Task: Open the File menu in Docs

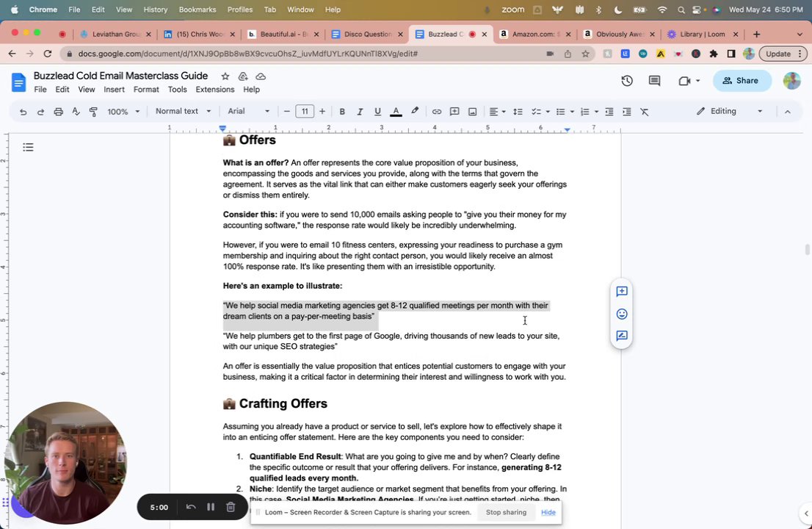Action: pos(40,90)
